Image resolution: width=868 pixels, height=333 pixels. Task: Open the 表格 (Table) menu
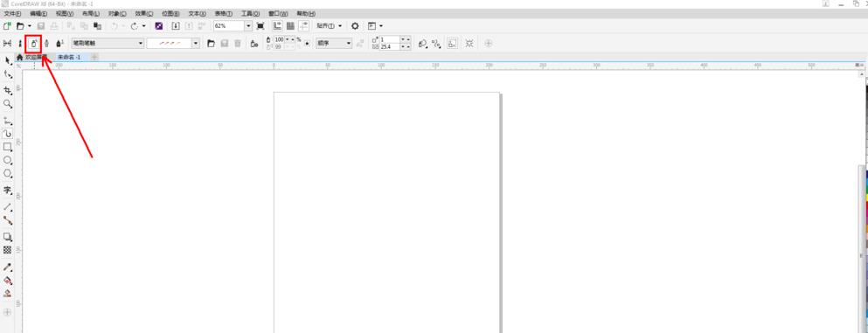pos(224,13)
